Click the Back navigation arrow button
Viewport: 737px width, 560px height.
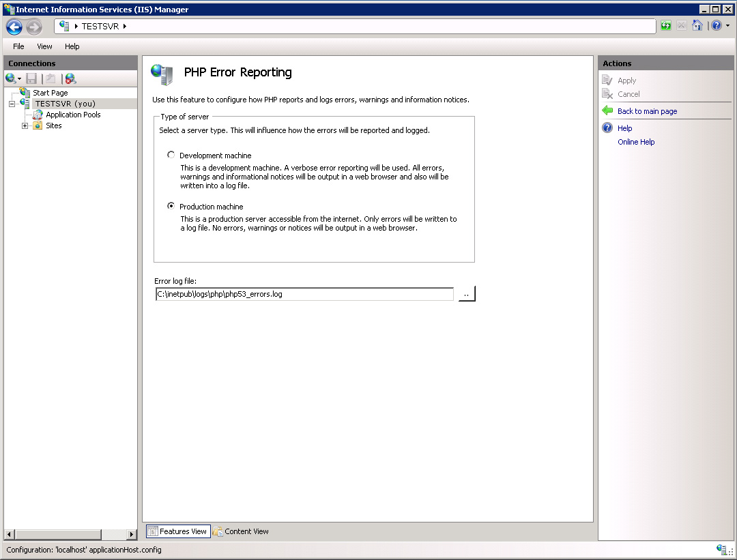[x=14, y=27]
